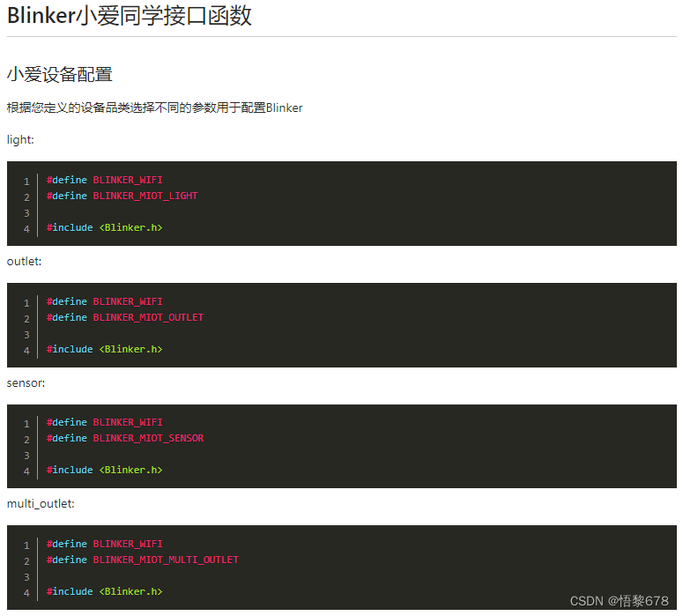
Task: Click #include <Blinker.h> in the multi_outlet block
Action: pos(105,591)
